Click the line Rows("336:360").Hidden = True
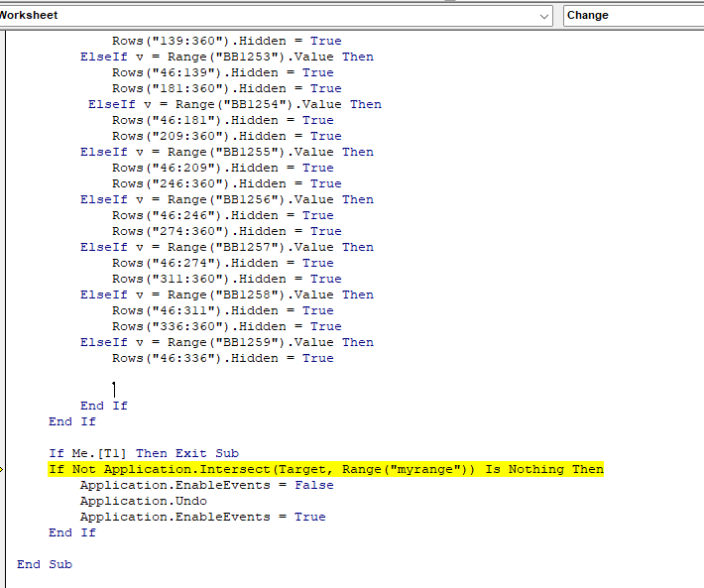Screen dimensions: 704x588 click(x=227, y=327)
